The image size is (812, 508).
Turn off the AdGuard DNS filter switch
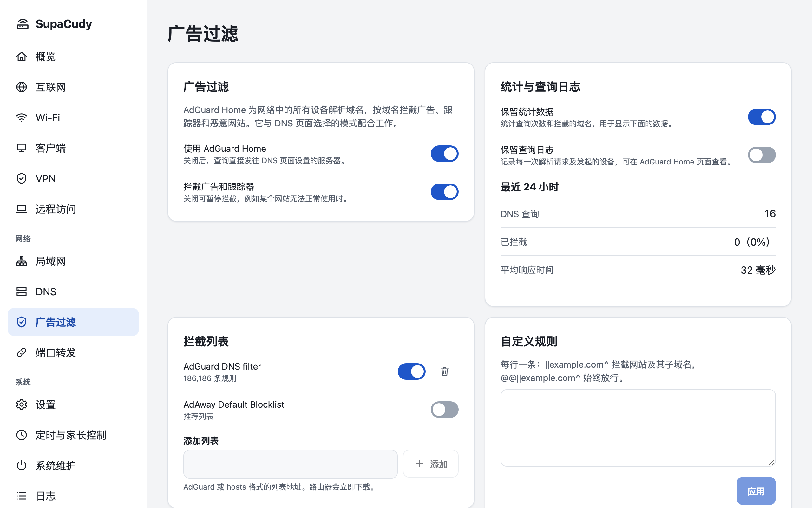coord(412,371)
